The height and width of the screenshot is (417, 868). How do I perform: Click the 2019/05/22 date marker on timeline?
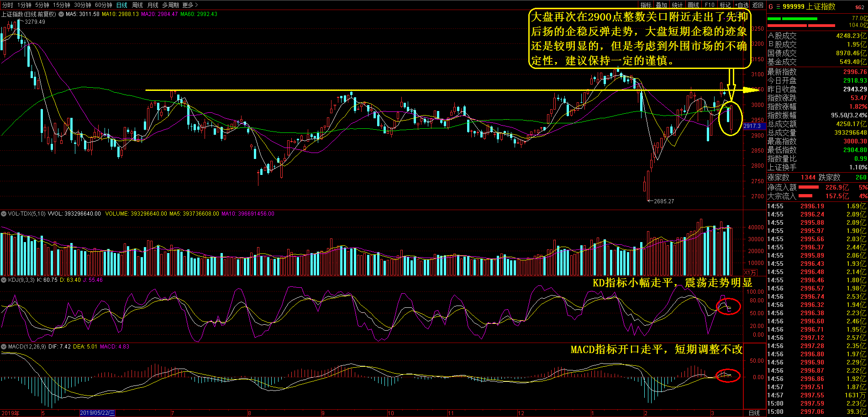click(x=97, y=413)
